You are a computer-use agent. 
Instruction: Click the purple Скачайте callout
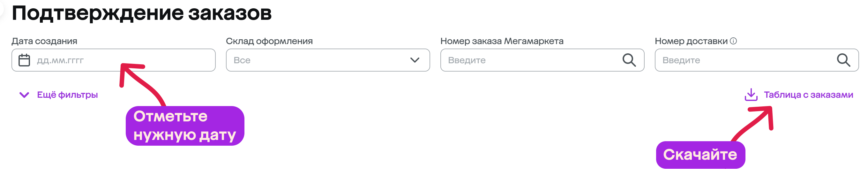click(x=700, y=155)
